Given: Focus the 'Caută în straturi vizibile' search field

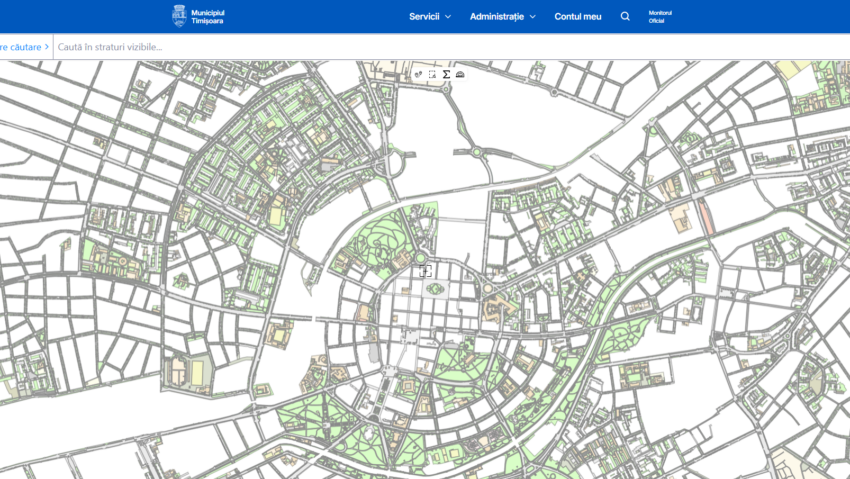Looking at the screenshot, I should 451,47.
